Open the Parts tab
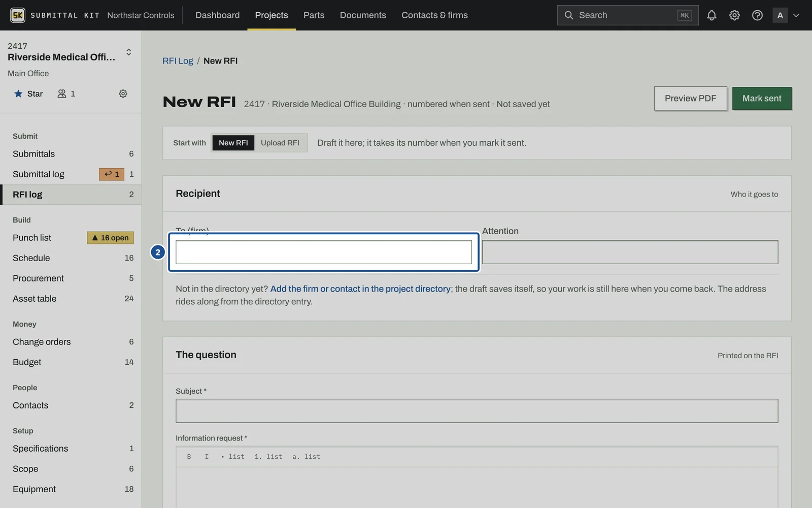 pos(314,15)
